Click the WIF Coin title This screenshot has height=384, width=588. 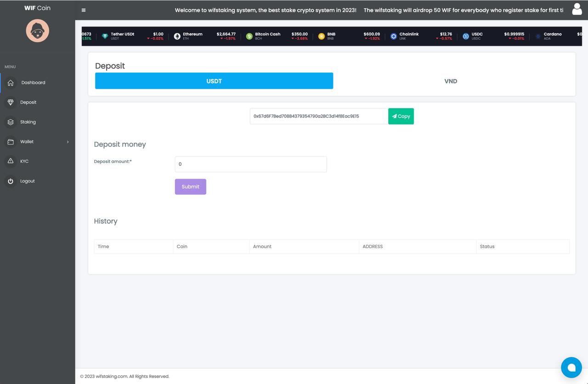pos(38,8)
